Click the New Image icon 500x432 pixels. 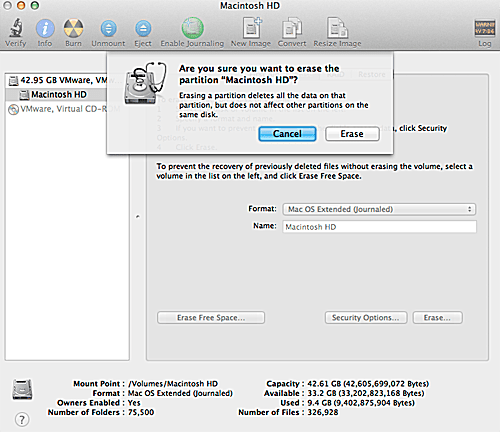pos(251,28)
